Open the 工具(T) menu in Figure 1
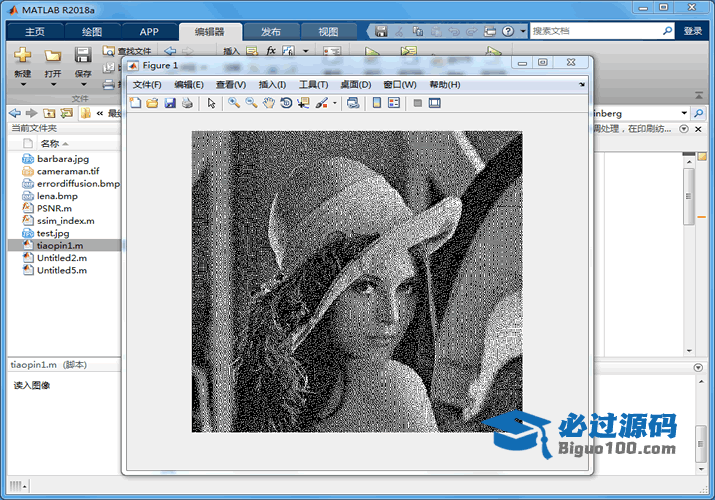The height and width of the screenshot is (500, 715). point(313,85)
